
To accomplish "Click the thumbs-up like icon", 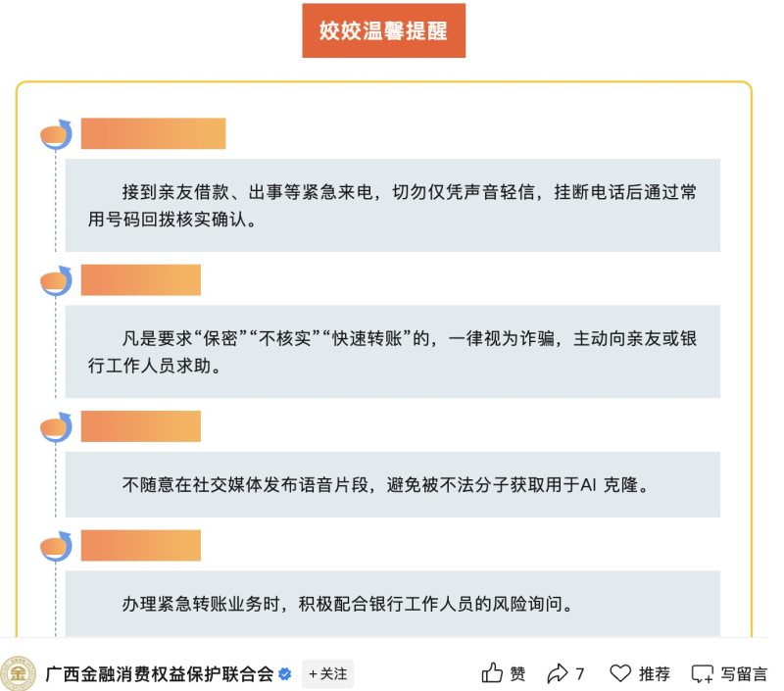I will tap(492, 673).
